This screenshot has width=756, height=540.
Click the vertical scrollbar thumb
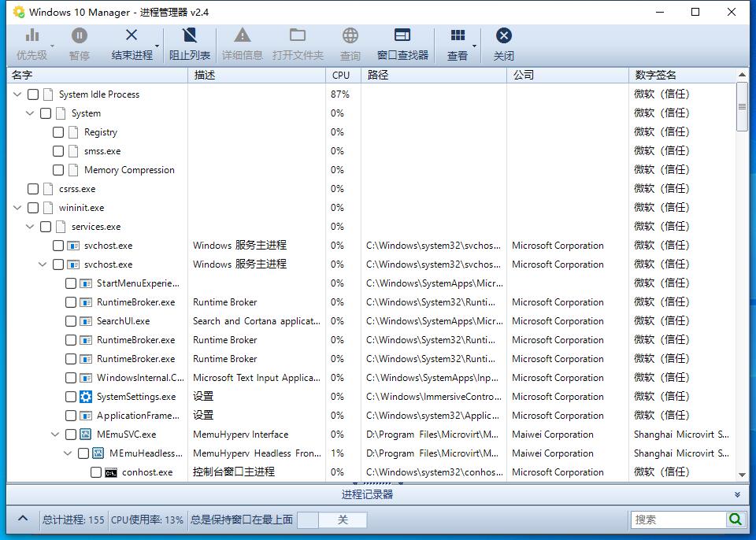tap(742, 106)
